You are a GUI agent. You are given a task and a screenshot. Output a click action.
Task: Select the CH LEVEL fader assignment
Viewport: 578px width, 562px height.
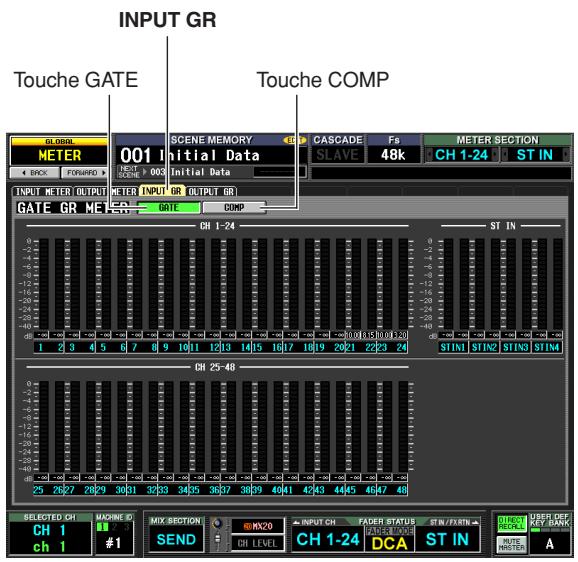(258, 543)
